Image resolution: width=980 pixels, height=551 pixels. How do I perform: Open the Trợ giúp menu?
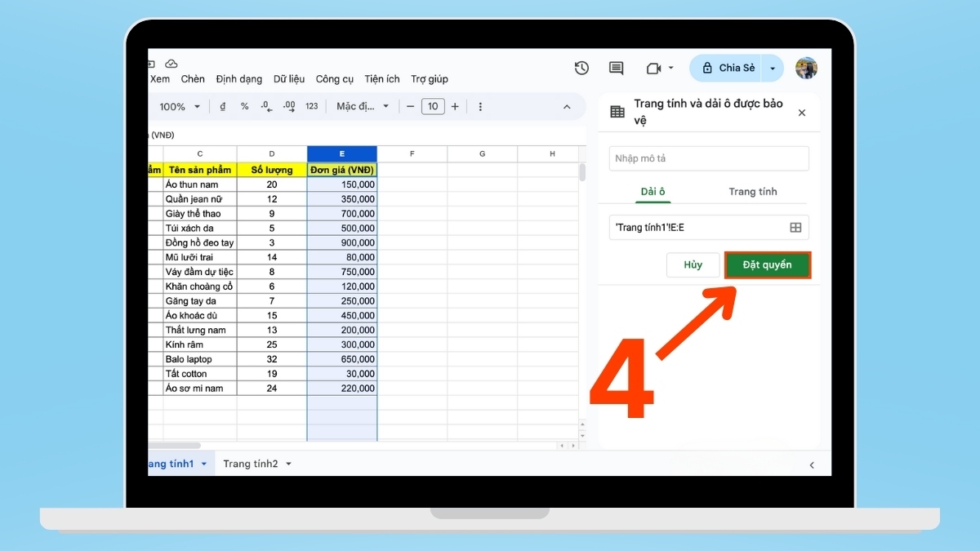pyautogui.click(x=430, y=79)
